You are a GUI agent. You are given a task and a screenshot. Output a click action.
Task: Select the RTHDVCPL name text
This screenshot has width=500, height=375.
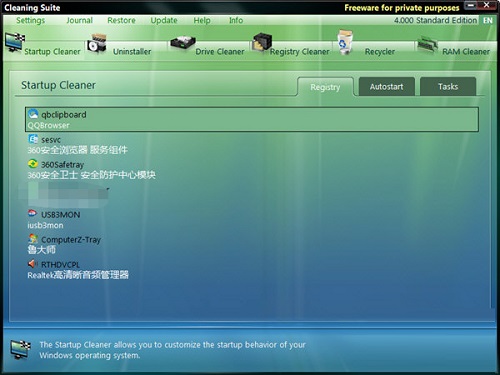60,265
